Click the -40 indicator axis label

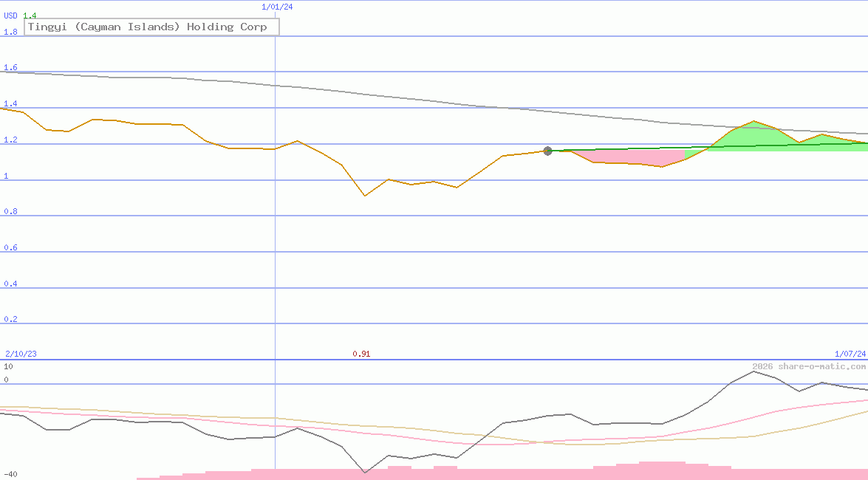pyautogui.click(x=10, y=475)
